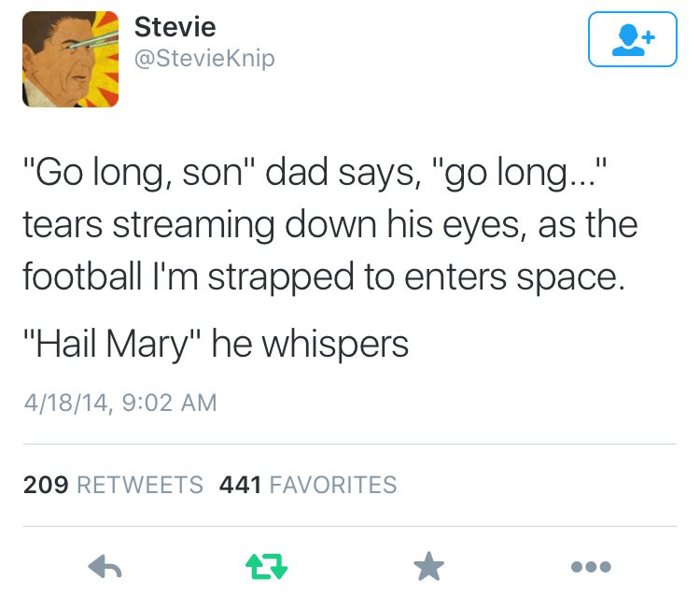700x594 pixels.
Task: Open the three-dot more options menu
Action: tap(593, 567)
